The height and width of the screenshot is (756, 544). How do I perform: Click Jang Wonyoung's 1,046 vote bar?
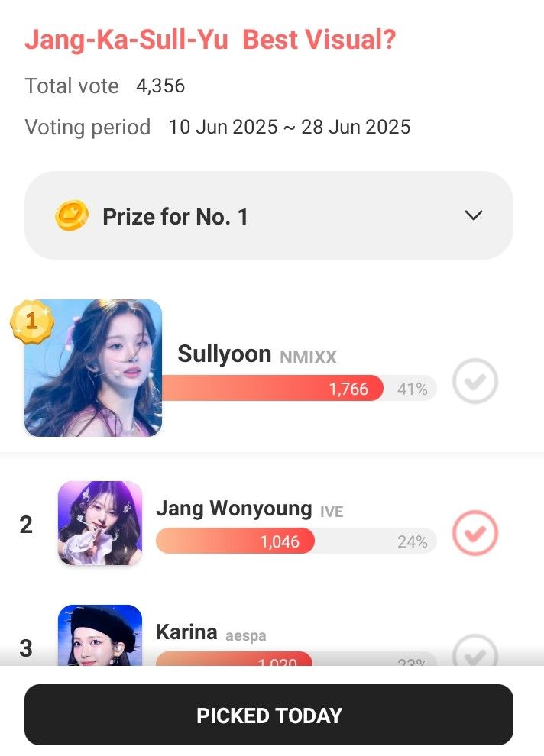point(296,541)
